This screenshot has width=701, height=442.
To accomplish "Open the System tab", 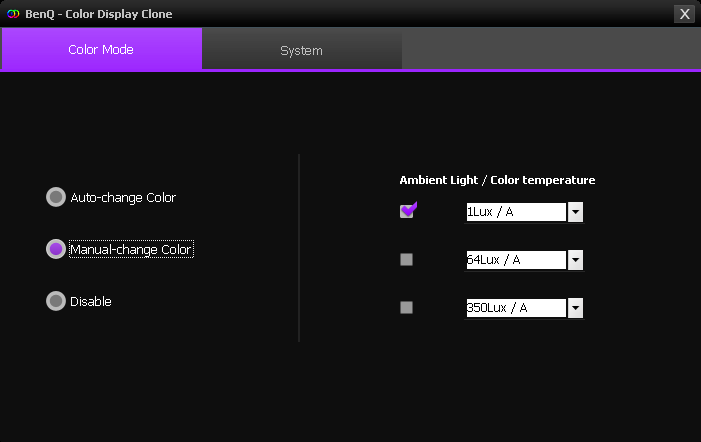I will coord(302,50).
